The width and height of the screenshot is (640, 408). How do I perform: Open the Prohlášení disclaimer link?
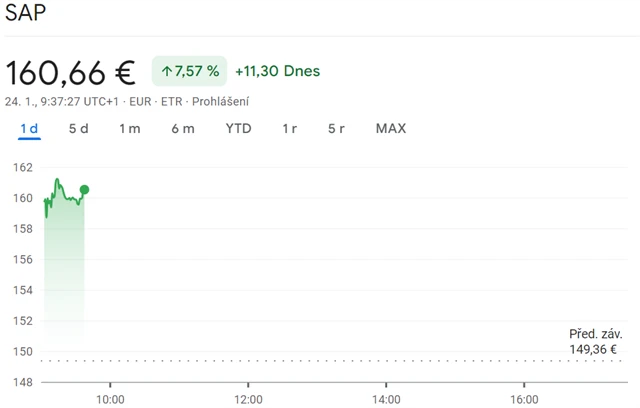pyautogui.click(x=220, y=101)
